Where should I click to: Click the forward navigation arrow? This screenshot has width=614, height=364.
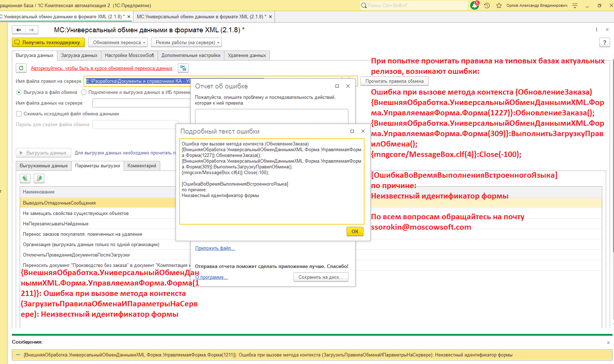tap(32, 30)
